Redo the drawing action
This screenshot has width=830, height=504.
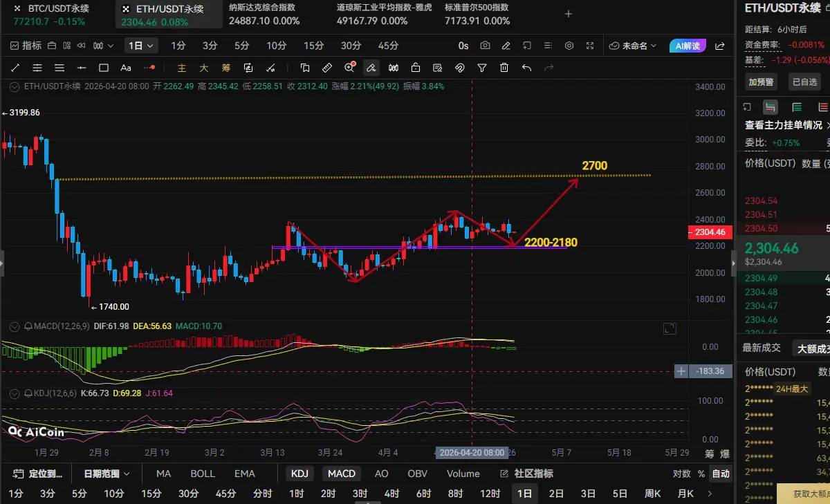[x=549, y=68]
